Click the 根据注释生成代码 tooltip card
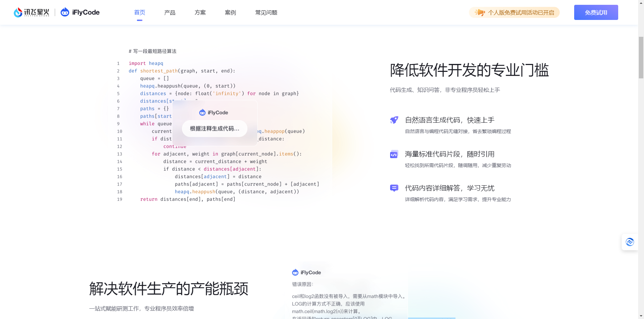 214,128
